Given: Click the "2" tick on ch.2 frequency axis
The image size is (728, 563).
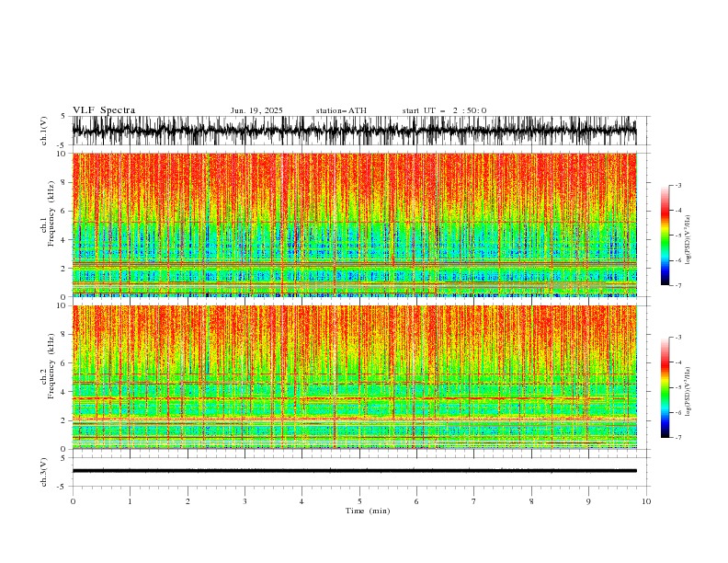Looking at the screenshot, I should (x=63, y=420).
